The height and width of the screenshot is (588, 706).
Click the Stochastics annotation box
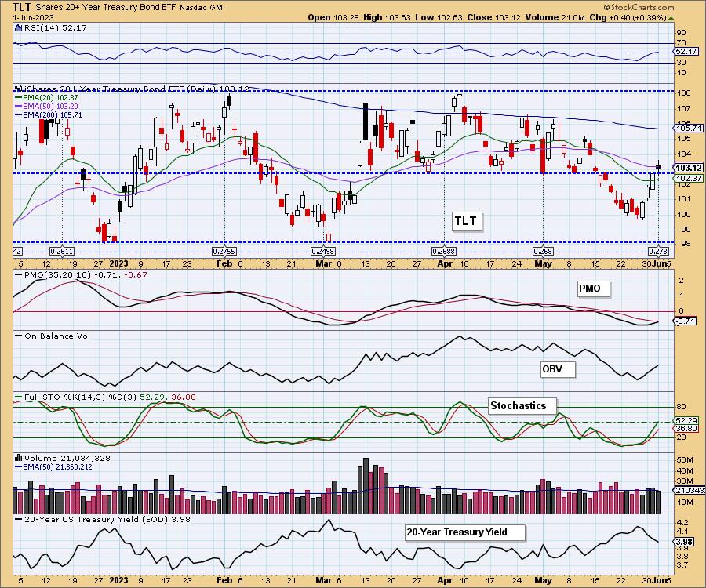click(522, 406)
